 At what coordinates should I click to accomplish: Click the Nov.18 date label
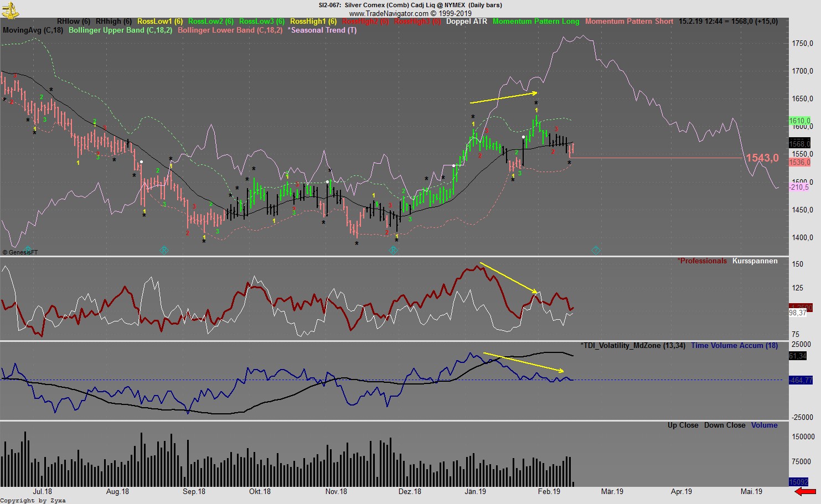(x=336, y=492)
